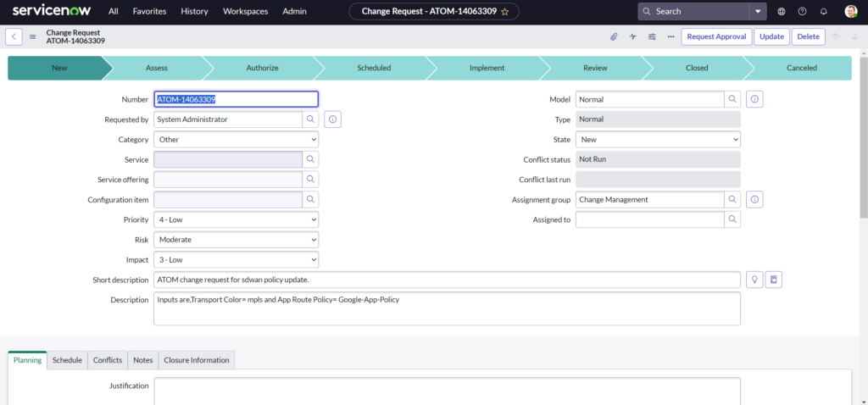
Task: Switch to the Notes tab
Action: [x=142, y=359]
